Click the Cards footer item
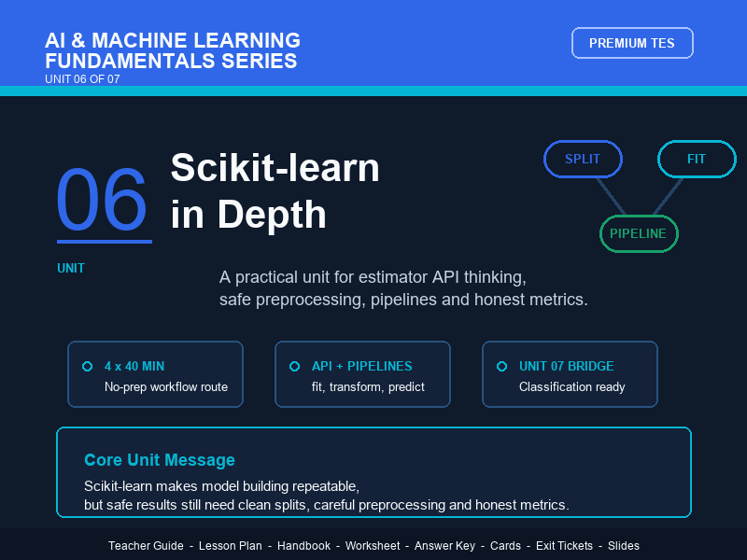Screen dimensions: 747x560 tap(505, 546)
